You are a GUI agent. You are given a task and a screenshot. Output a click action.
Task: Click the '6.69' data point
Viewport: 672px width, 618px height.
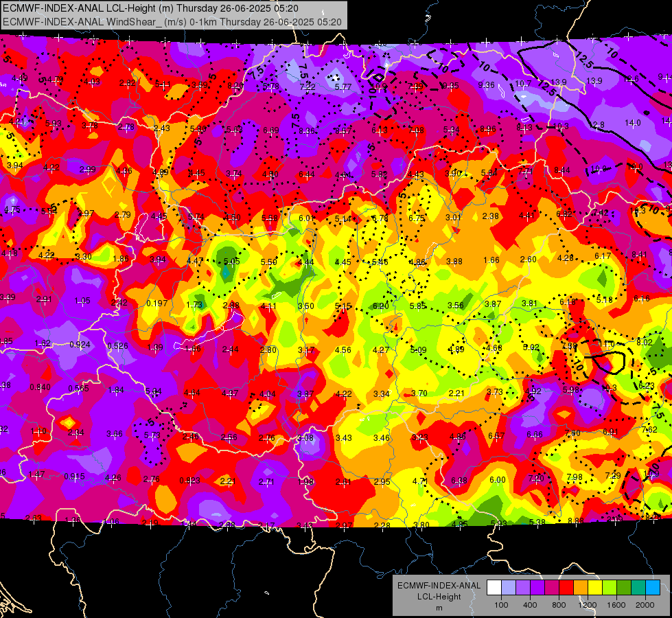(271, 130)
